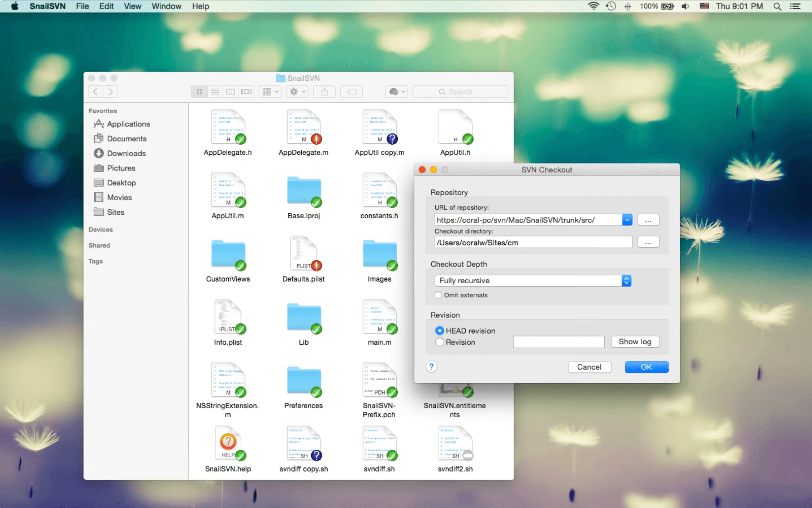This screenshot has width=812, height=508.
Task: Select the SnailSVN-Prefix.pch file icon
Action: [380, 380]
